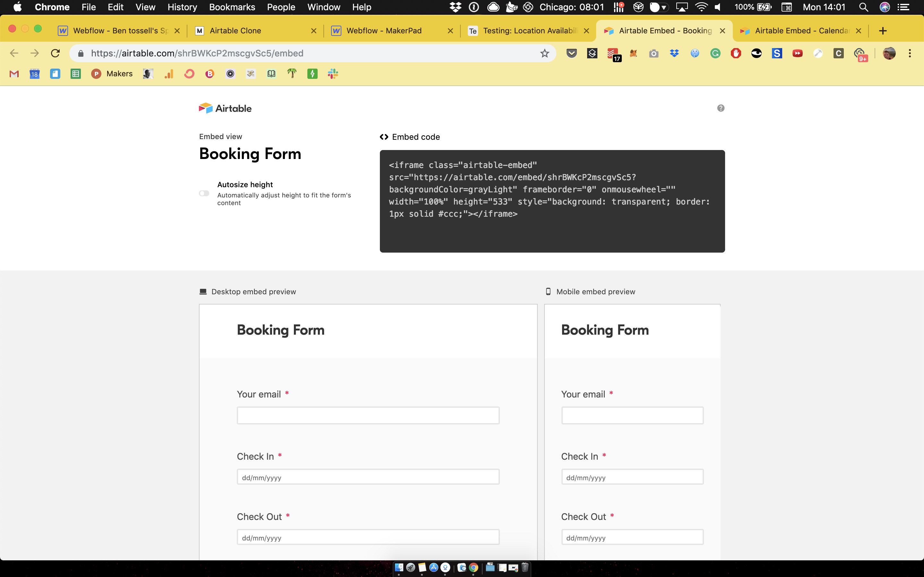Click the mobile Check In date field
This screenshot has height=577, width=924.
pyautogui.click(x=632, y=477)
